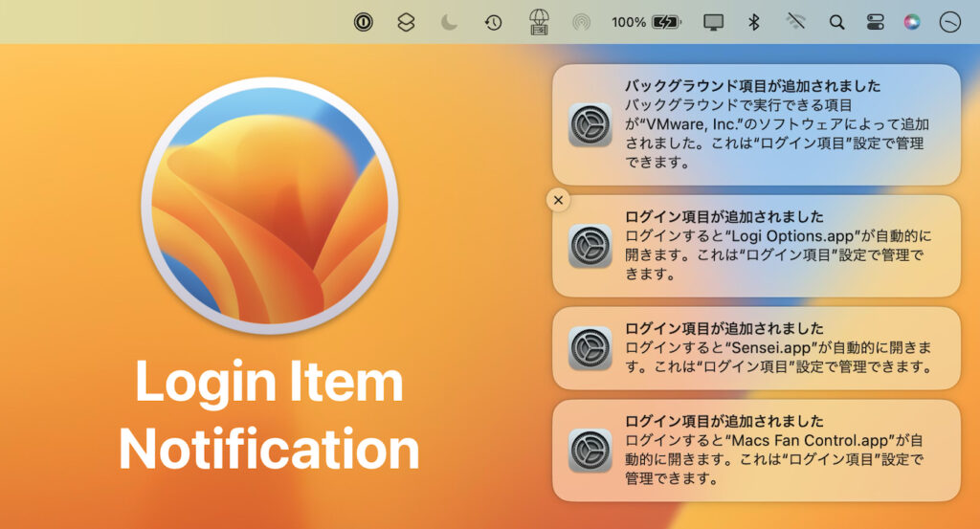Click the stacked layers menu bar icon
Screen dimensions: 980x529
pos(406,23)
